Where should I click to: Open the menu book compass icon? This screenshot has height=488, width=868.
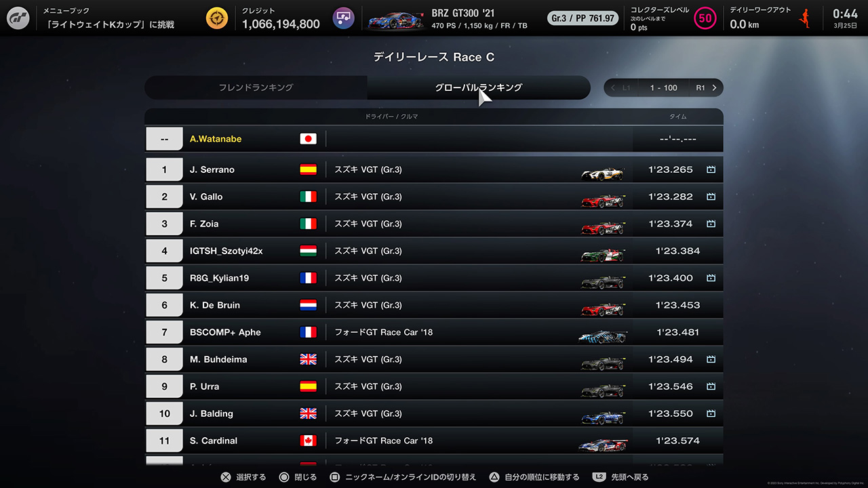tap(217, 18)
